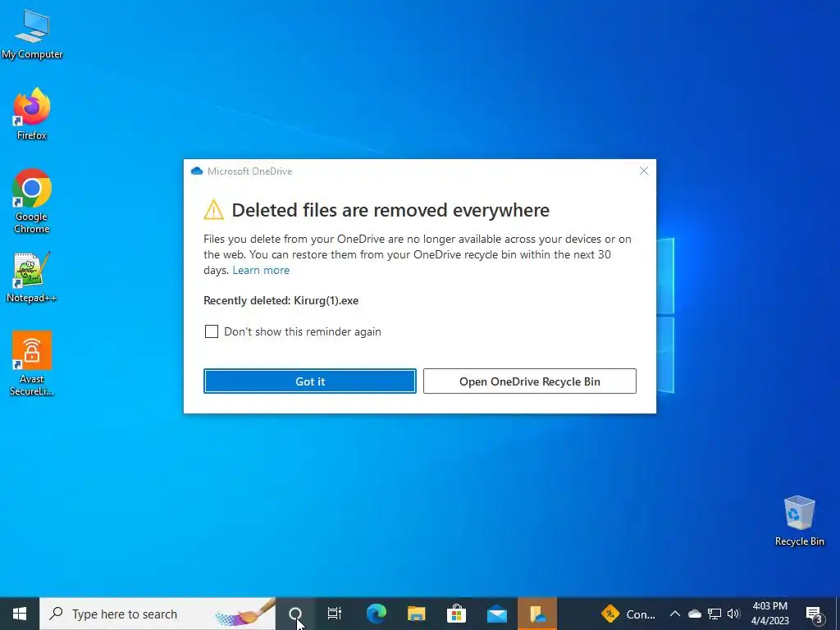Image resolution: width=840 pixels, height=630 pixels.
Task: Click the 'Deleted files are removed everywhere' heading
Action: click(x=390, y=210)
